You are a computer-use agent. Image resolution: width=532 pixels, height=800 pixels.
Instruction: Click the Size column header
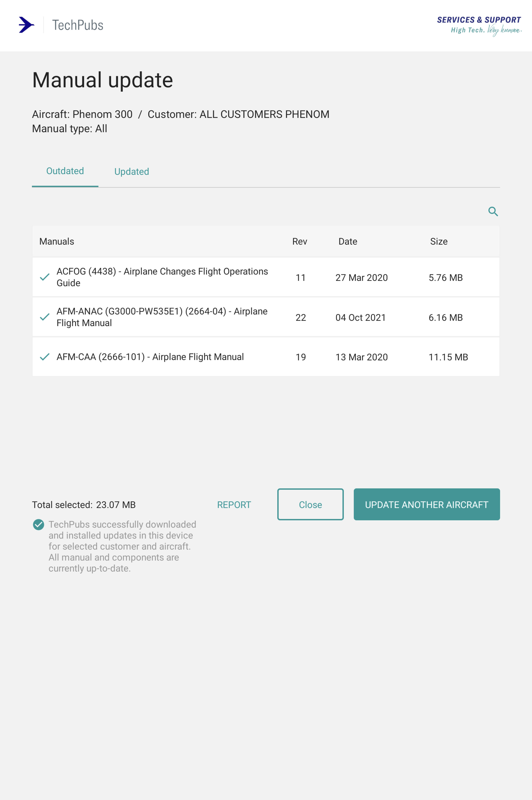[438, 241]
